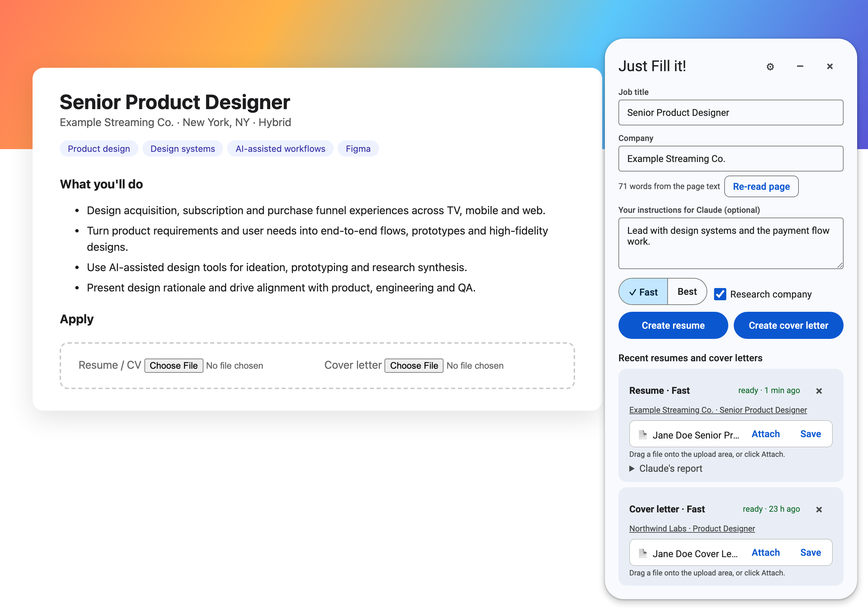Click the Jane Doe Cover Le… file name
868x610 pixels.
tap(695, 554)
